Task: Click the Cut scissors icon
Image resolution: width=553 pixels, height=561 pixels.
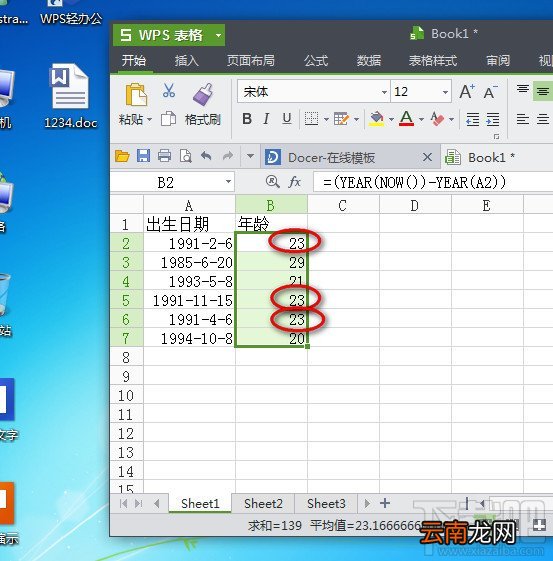Action: (168, 91)
